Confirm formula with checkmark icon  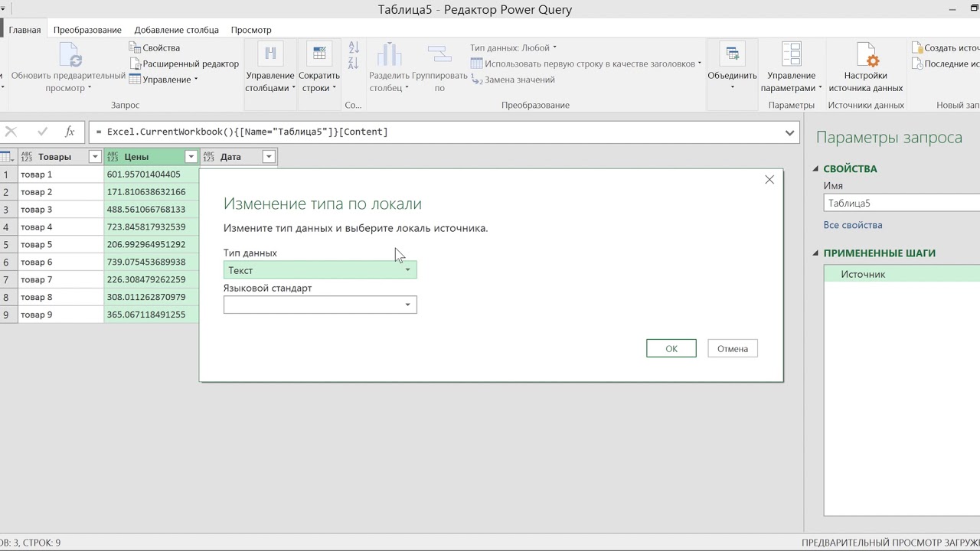click(x=42, y=132)
